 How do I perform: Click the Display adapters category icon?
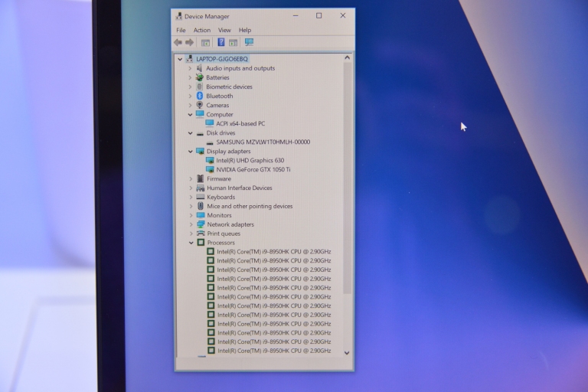point(201,151)
